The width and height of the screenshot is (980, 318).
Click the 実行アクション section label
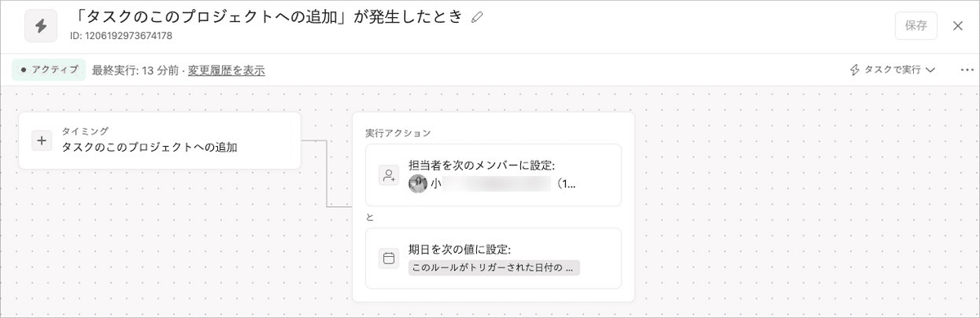coord(398,132)
